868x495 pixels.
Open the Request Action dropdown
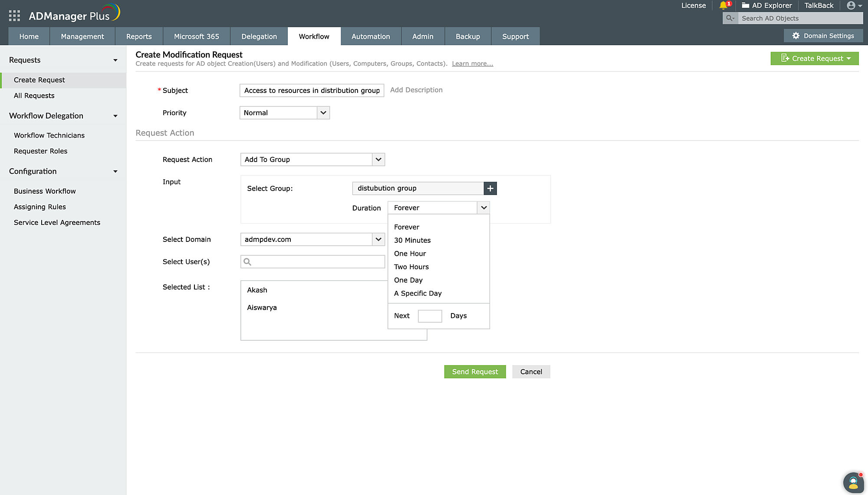pos(378,160)
